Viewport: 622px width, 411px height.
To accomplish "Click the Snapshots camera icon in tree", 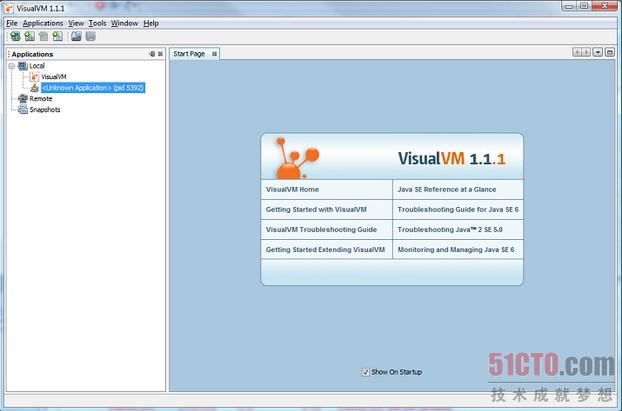I will pos(23,109).
